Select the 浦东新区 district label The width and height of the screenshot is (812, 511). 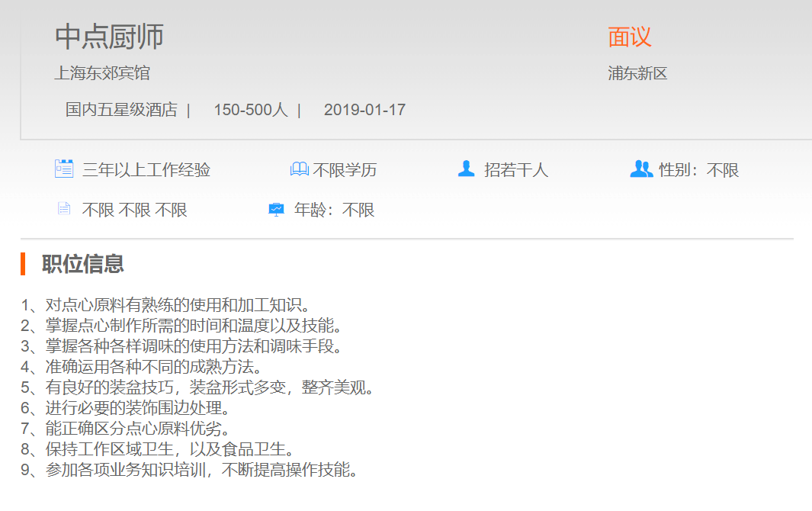637,73
